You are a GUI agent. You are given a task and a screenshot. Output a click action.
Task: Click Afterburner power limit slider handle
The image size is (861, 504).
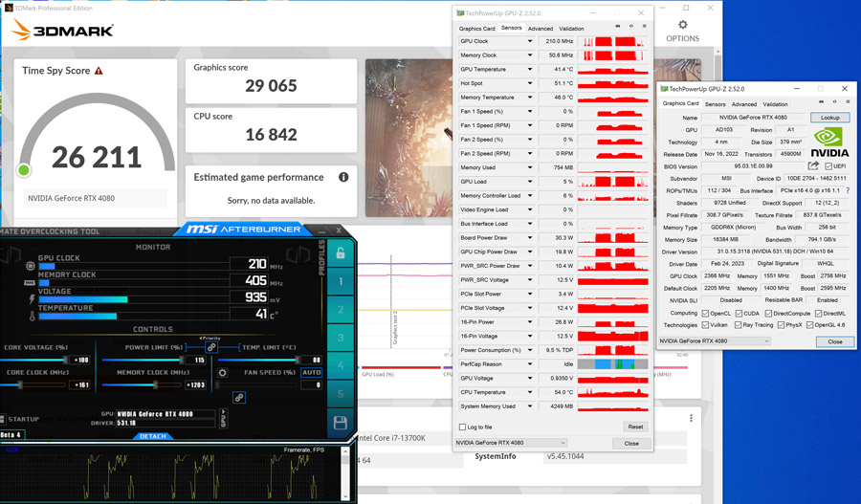click(181, 361)
